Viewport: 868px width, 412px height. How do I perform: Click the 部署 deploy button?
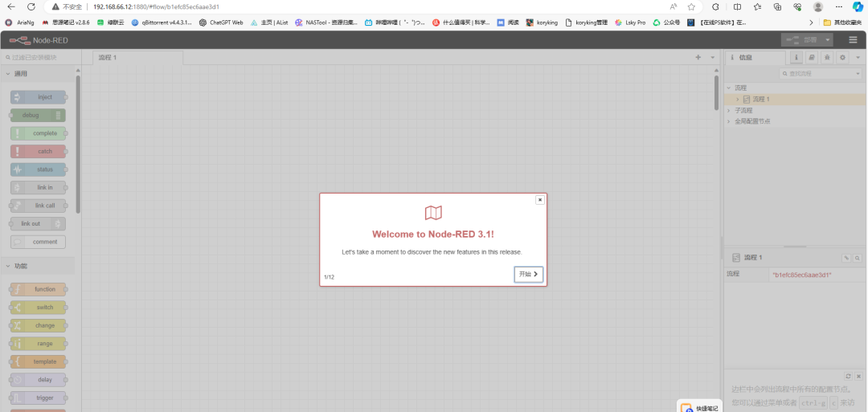(x=801, y=40)
